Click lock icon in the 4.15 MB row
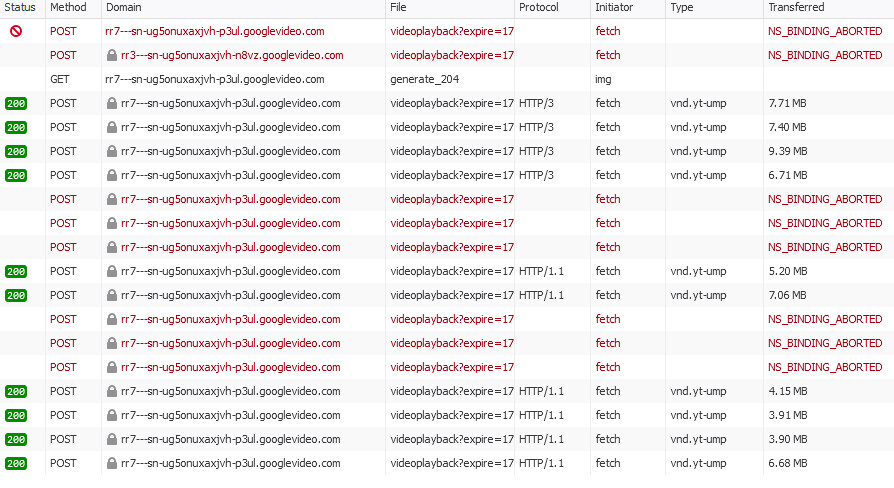Viewport: 894px width, 488px height. (112, 391)
